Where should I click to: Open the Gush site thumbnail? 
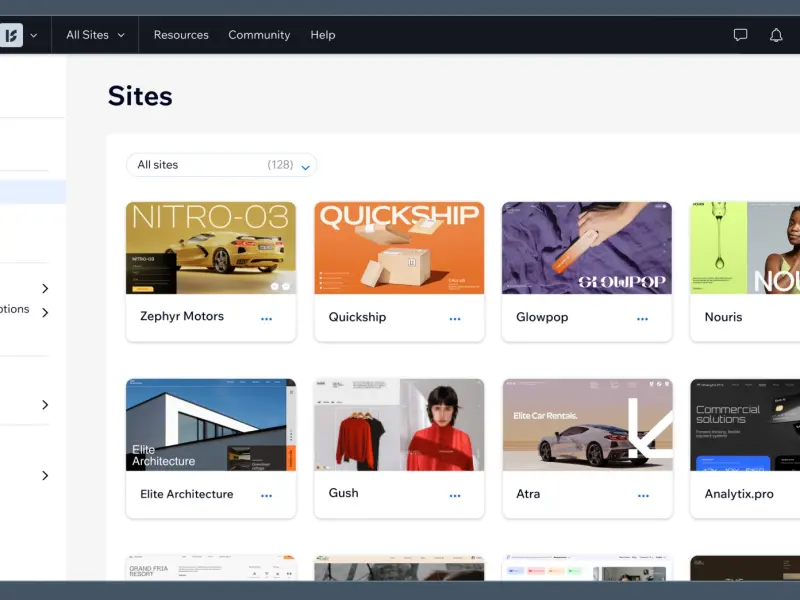pos(399,424)
